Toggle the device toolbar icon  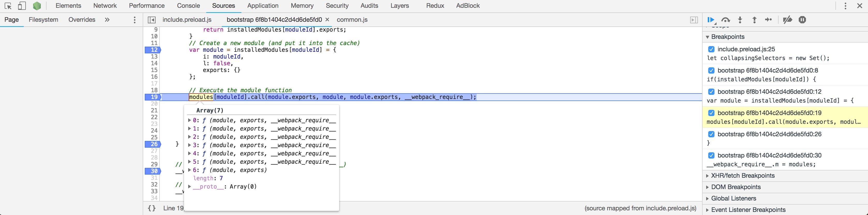click(22, 6)
